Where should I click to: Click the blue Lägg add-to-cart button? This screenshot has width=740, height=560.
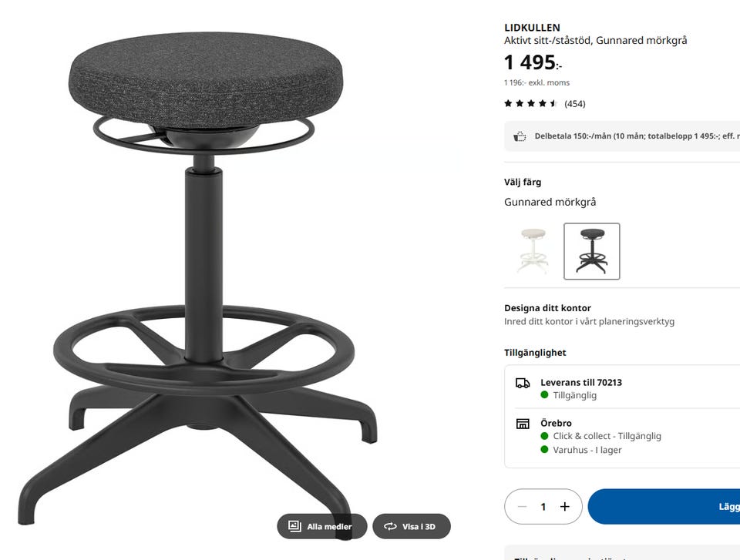664,506
